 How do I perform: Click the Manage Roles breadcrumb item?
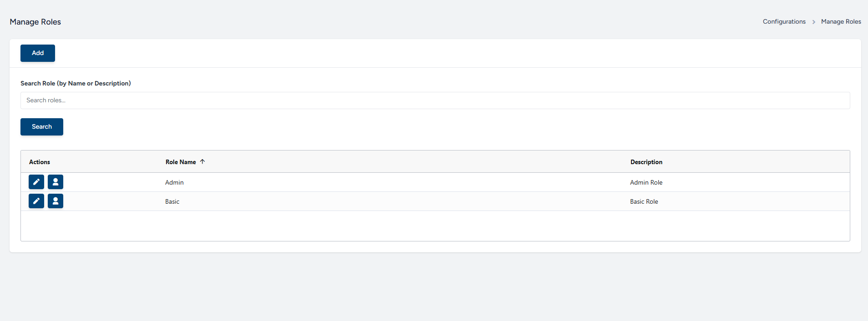pyautogui.click(x=841, y=21)
